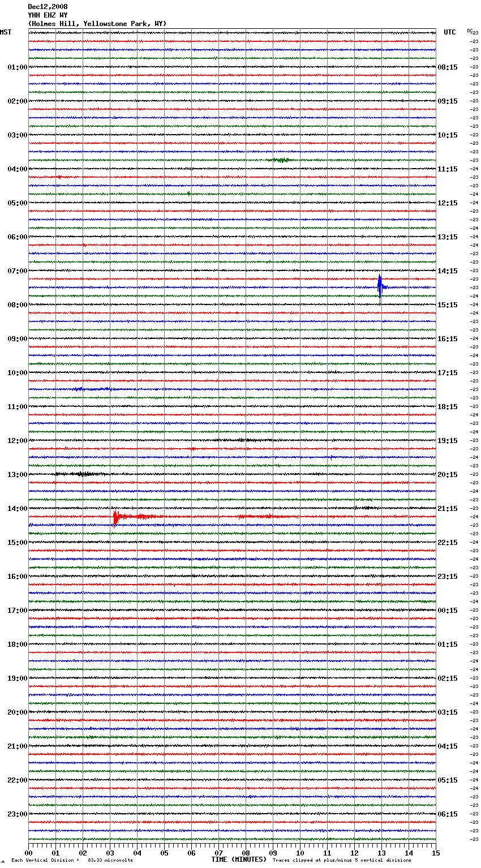Click minute 03 on the time axis
This screenshot has width=481, height=868.
pyautogui.click(x=110, y=853)
